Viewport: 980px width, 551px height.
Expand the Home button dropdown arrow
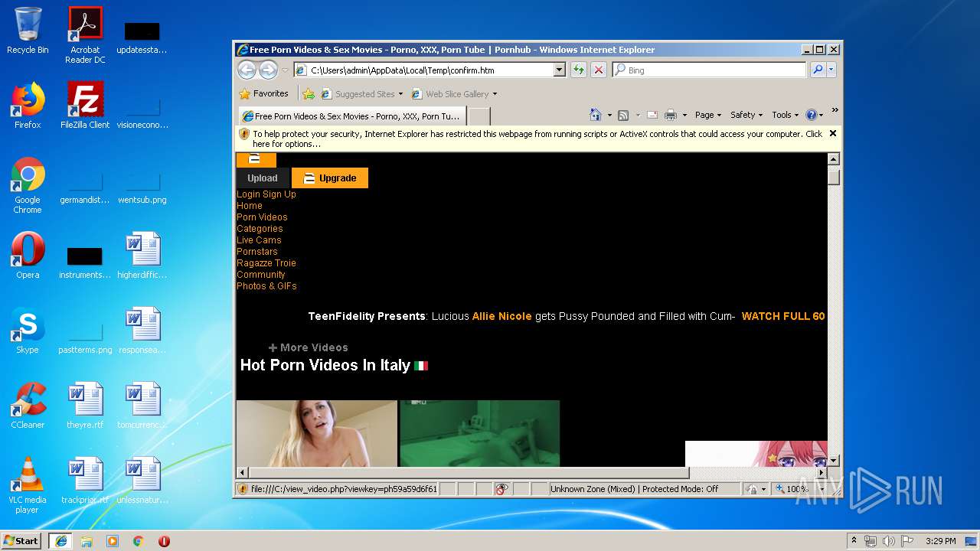(609, 116)
